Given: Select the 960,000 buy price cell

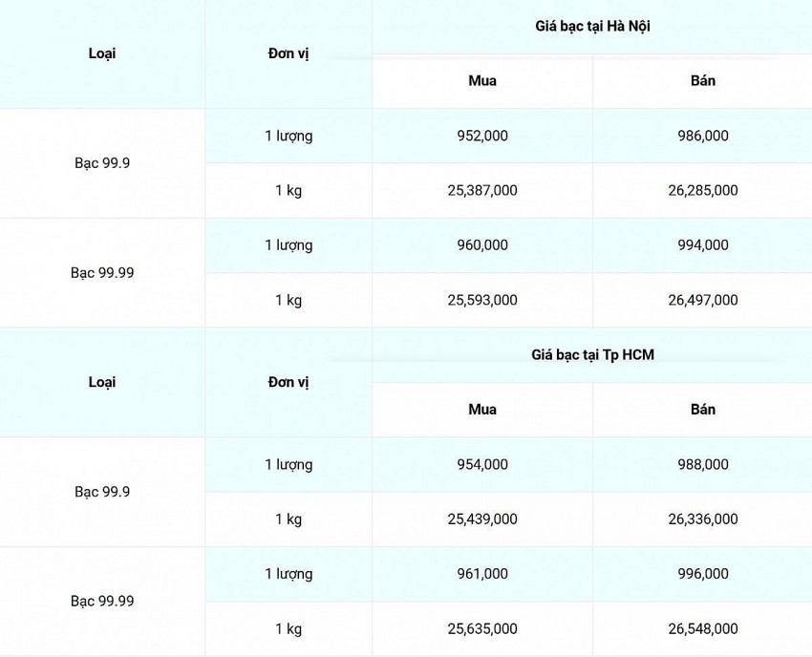Looking at the screenshot, I should click(482, 245).
